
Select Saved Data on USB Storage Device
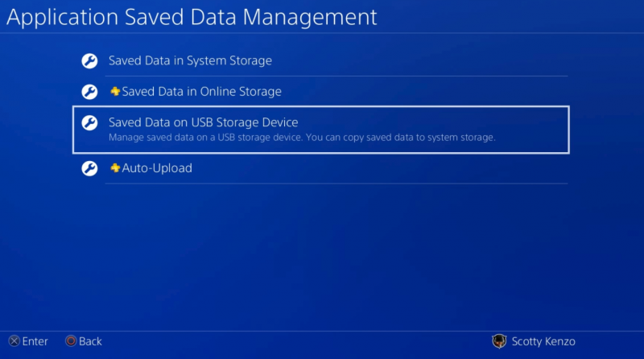(x=320, y=130)
